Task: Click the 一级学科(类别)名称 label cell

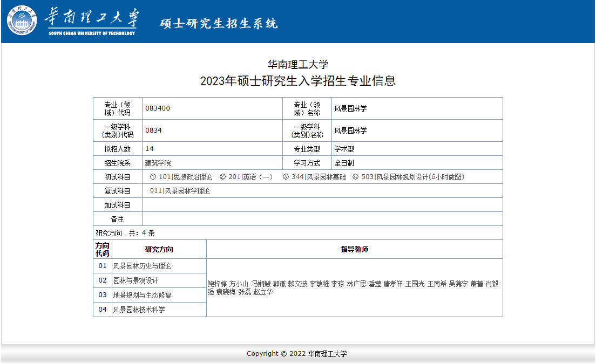Action: coord(307,131)
